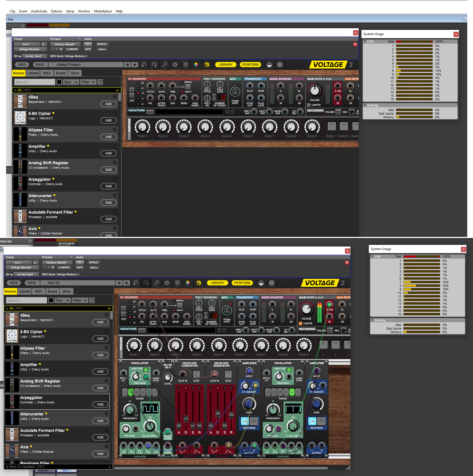The width and height of the screenshot is (473, 476).
Task: Disable the orange LIMITER checkbox in the Kick 05 window
Action: [x=301, y=324]
